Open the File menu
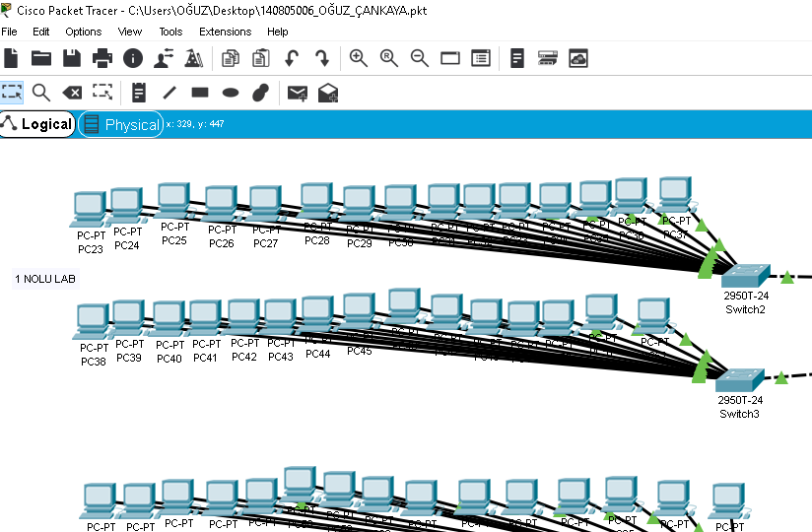The width and height of the screenshot is (812, 532). coord(10,32)
